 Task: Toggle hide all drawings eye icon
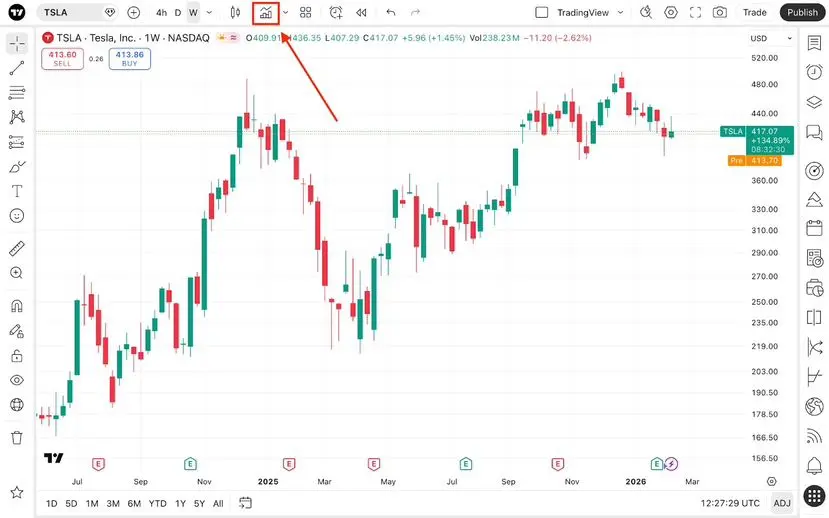(17, 380)
